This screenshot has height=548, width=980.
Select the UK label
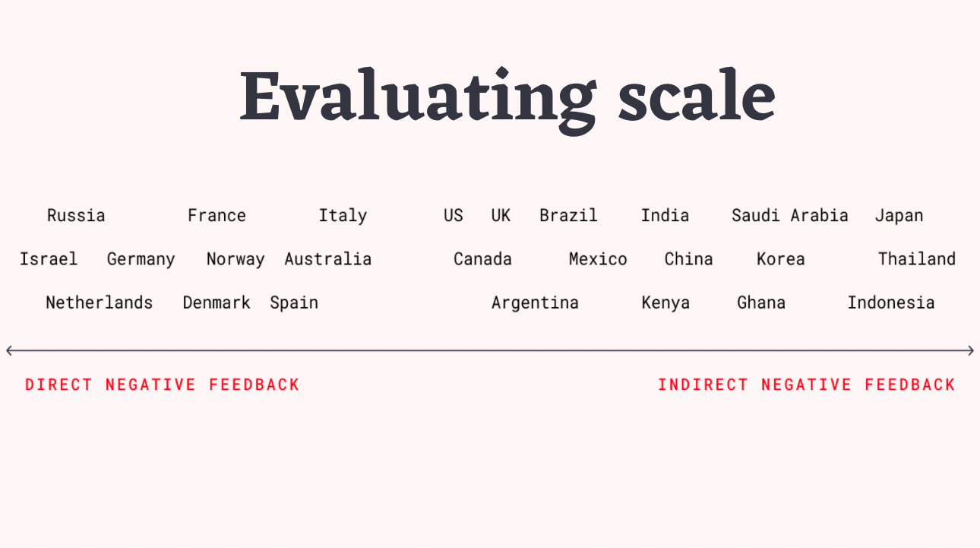501,215
